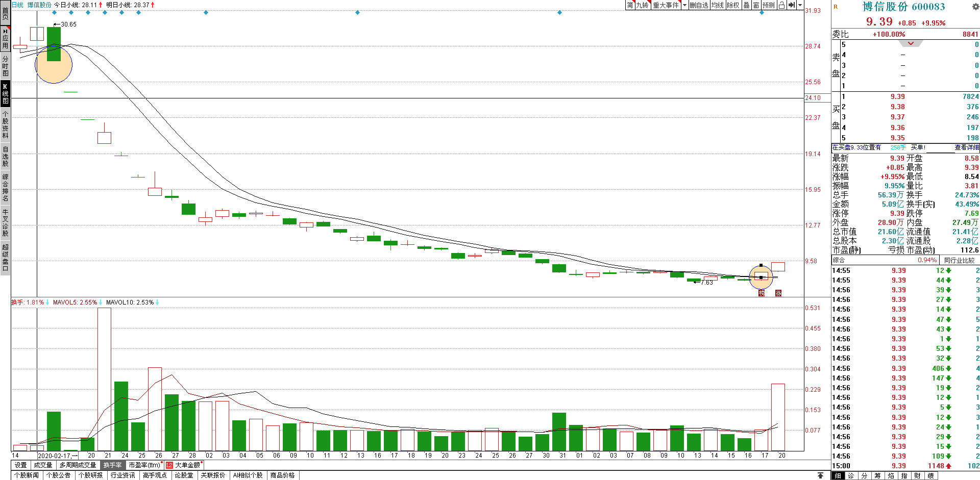Viewport: 980px width, 480px height.
Task: Expand the order book chevron under 委比
Action: pyautogui.click(x=911, y=43)
